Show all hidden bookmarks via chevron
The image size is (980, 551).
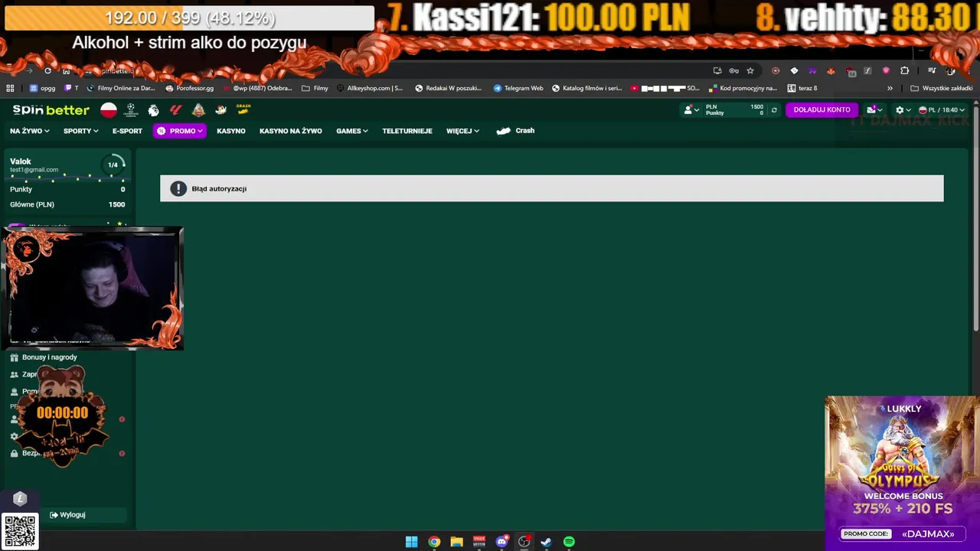tap(890, 88)
